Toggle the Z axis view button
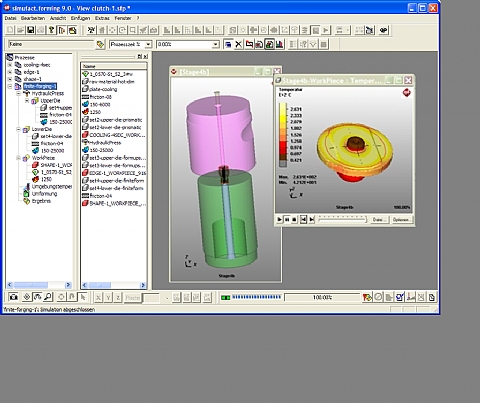Viewport: 480px width, 403px height. pos(118,297)
